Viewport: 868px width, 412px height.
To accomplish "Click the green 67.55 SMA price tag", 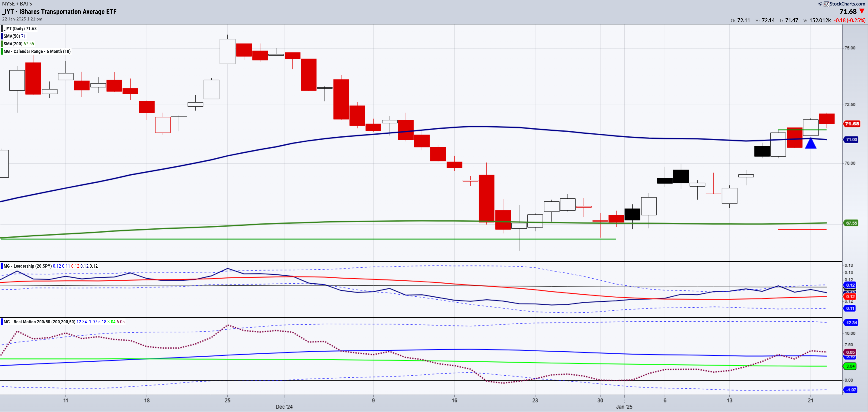I will (x=851, y=223).
